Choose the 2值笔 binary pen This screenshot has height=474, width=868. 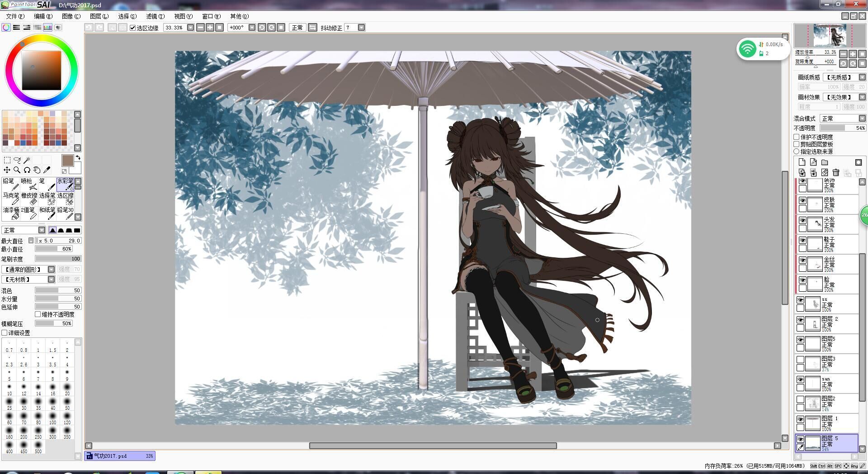(29, 213)
